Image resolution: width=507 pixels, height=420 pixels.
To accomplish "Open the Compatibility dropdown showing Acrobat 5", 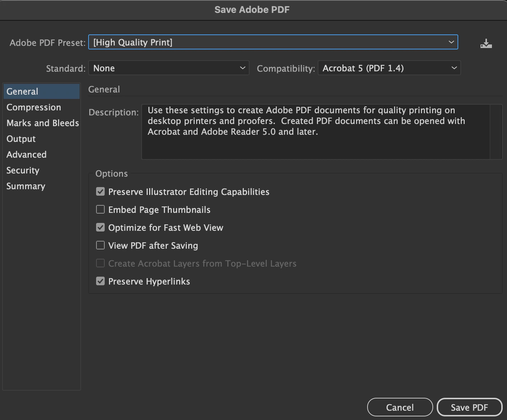I will point(389,68).
